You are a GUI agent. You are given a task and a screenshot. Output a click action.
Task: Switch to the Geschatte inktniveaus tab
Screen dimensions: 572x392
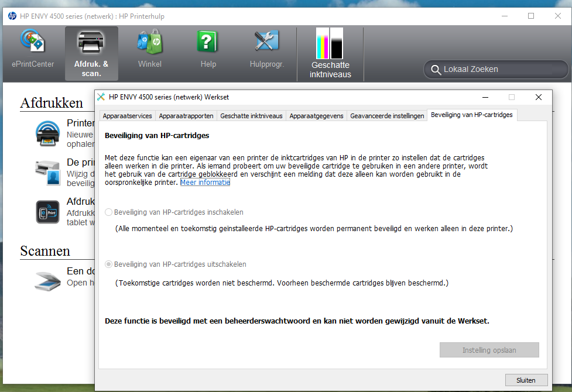point(251,115)
